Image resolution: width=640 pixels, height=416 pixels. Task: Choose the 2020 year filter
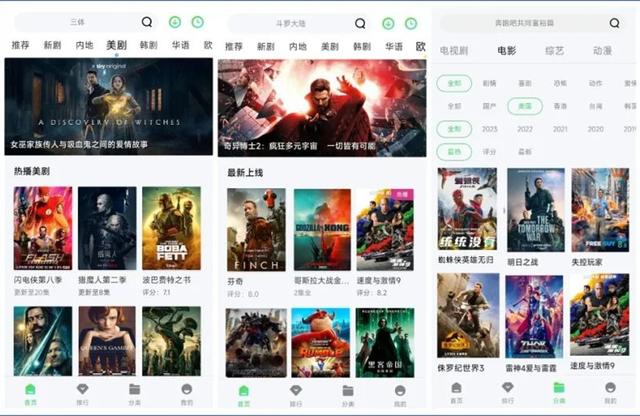(596, 129)
